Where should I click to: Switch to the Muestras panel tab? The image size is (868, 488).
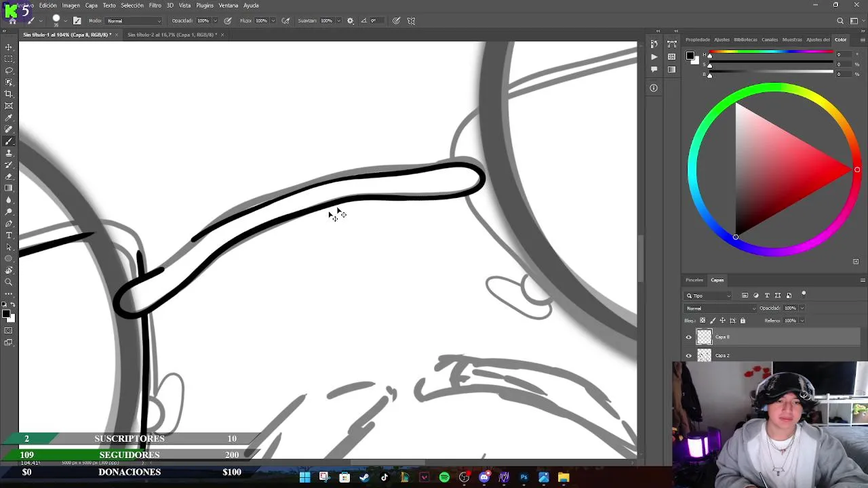click(x=792, y=39)
